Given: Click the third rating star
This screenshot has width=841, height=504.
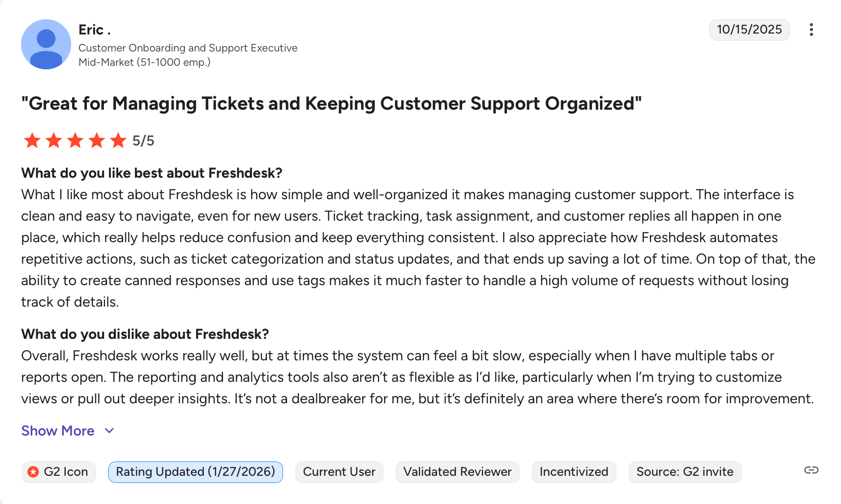Looking at the screenshot, I should click(x=75, y=141).
